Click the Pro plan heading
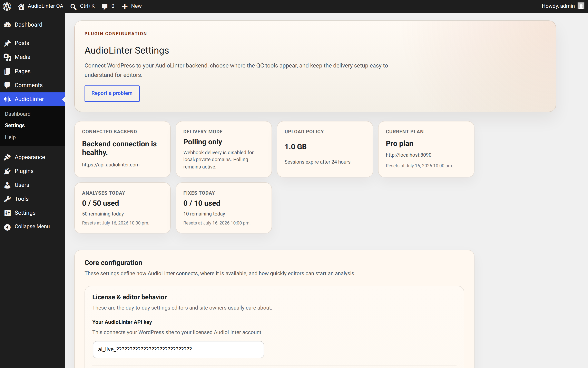This screenshot has height=368, width=588. pyautogui.click(x=399, y=144)
